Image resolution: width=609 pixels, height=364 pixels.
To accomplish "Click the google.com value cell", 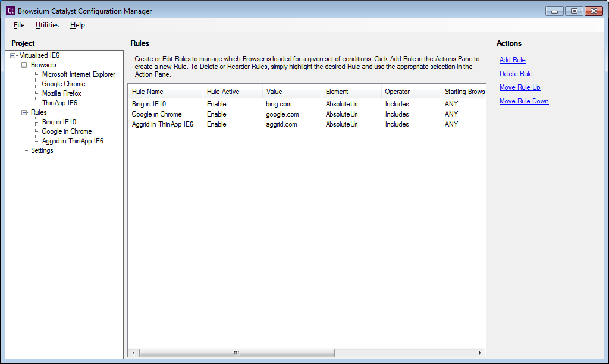I will pyautogui.click(x=282, y=114).
